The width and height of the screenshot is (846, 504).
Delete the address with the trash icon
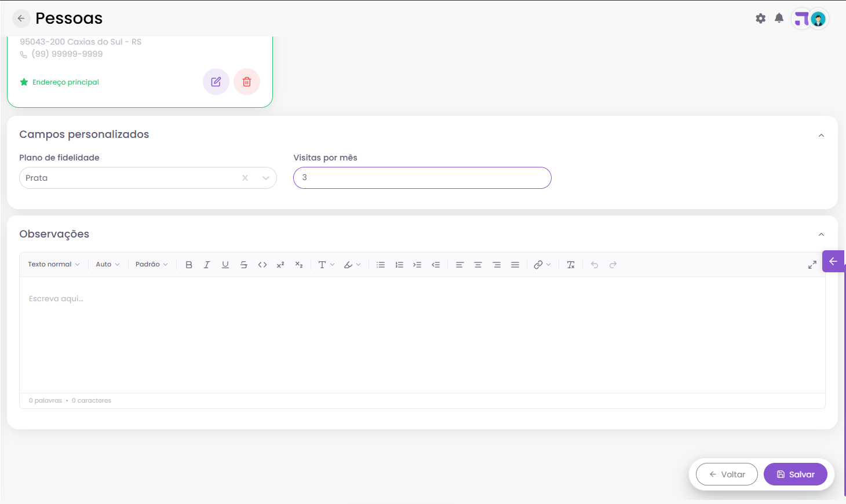click(247, 82)
